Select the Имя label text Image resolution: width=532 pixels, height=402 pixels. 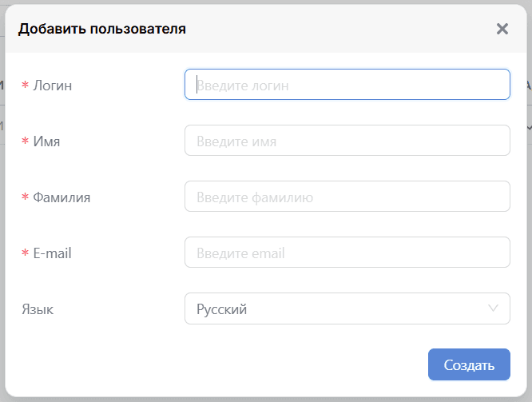[46, 141]
